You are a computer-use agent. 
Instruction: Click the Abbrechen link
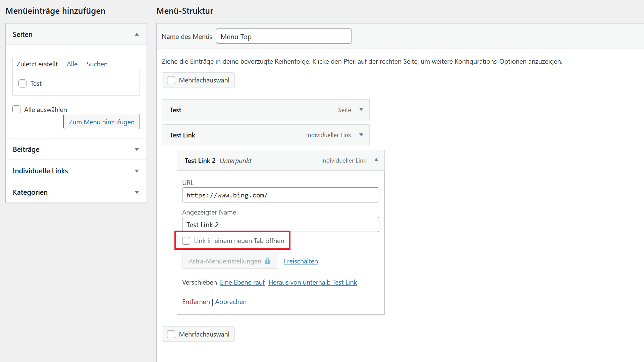tap(231, 302)
